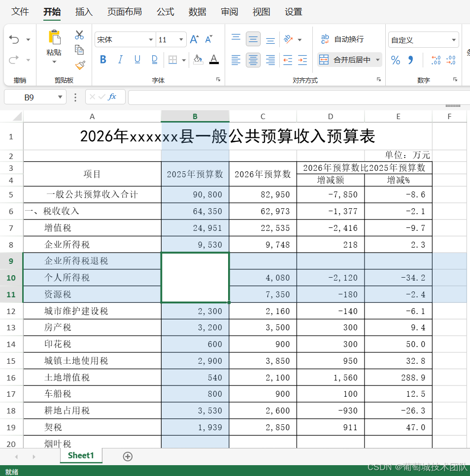
Task: Toggle Bold formatting
Action: click(x=103, y=60)
